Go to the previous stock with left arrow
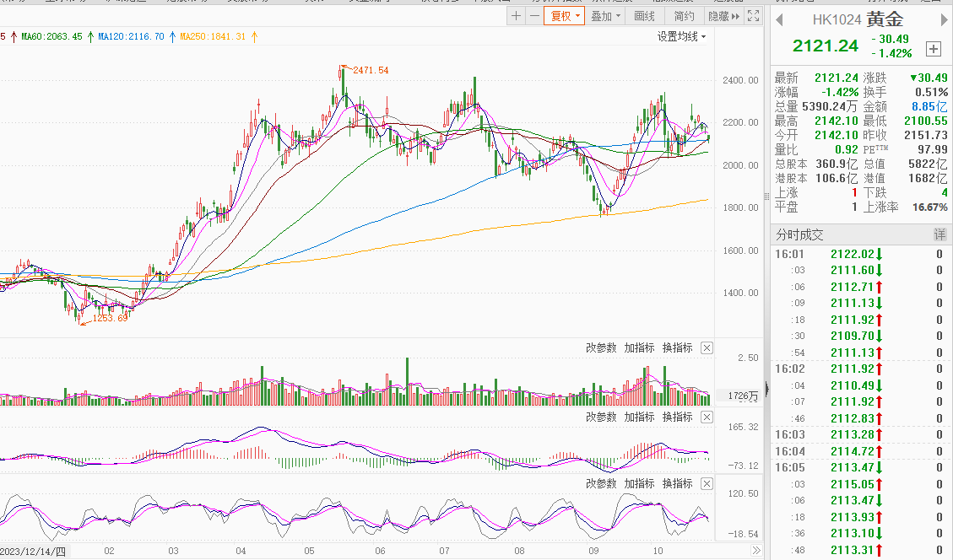Image resolution: width=953 pixels, height=560 pixels. click(x=778, y=19)
